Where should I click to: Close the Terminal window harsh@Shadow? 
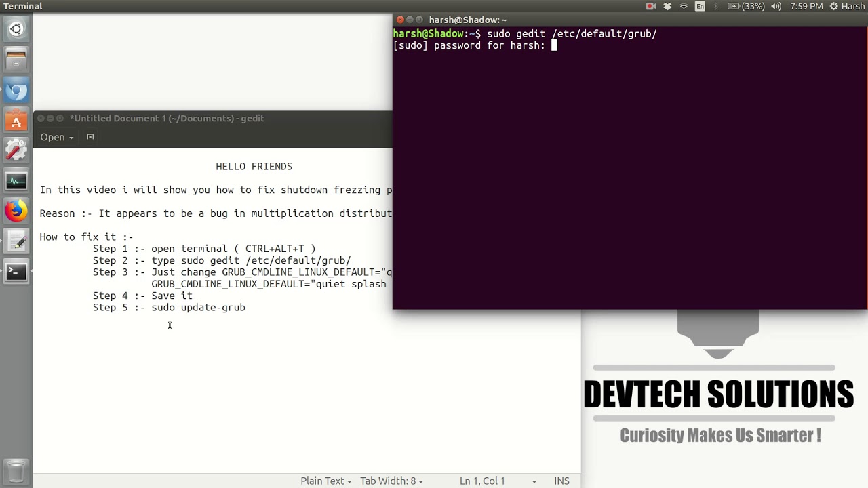coord(400,20)
